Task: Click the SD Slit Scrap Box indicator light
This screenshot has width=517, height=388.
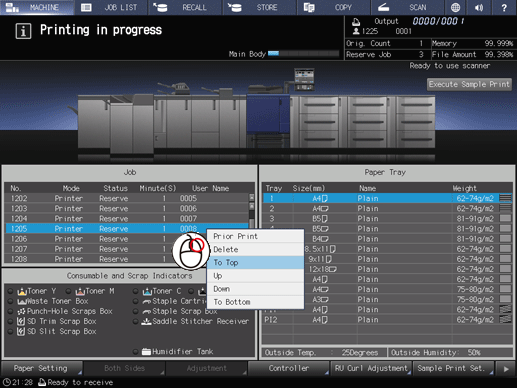Action: click(10, 332)
